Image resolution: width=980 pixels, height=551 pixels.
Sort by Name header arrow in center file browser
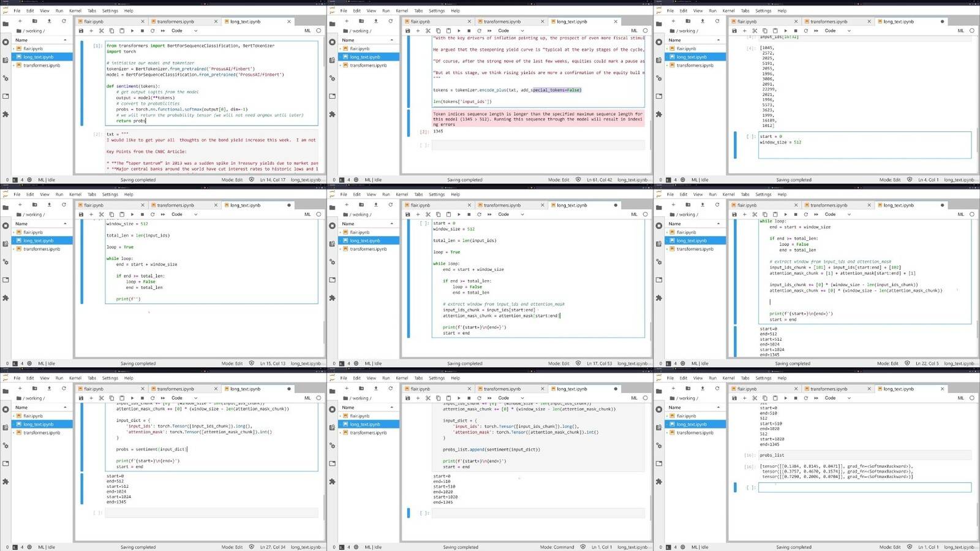click(392, 224)
